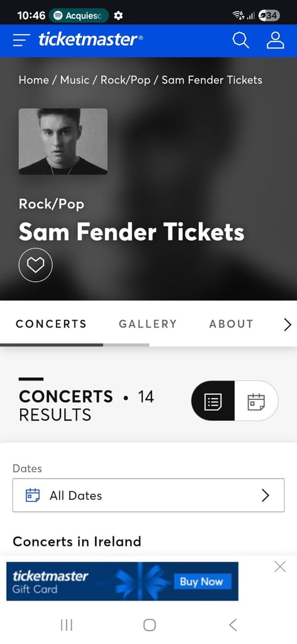
Task: Tap the chevron arrow in the dates field
Action: click(x=266, y=496)
